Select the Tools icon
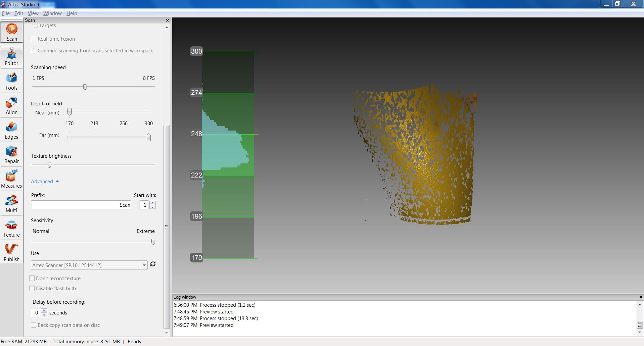The image size is (644, 346). point(11,81)
